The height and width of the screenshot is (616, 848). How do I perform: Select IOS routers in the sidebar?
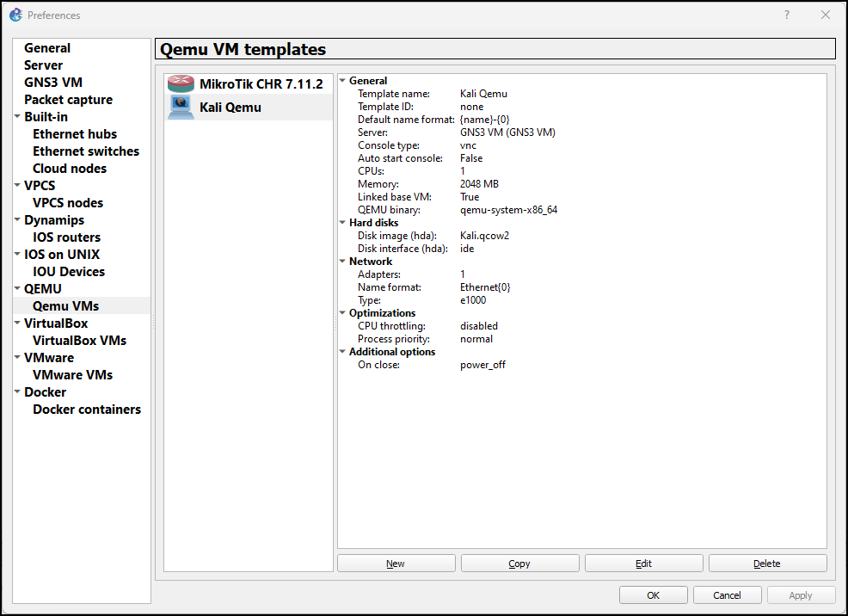[66, 237]
